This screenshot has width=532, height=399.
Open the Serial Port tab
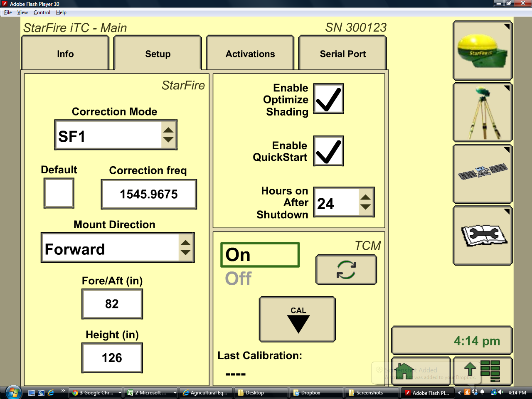pyautogui.click(x=343, y=54)
